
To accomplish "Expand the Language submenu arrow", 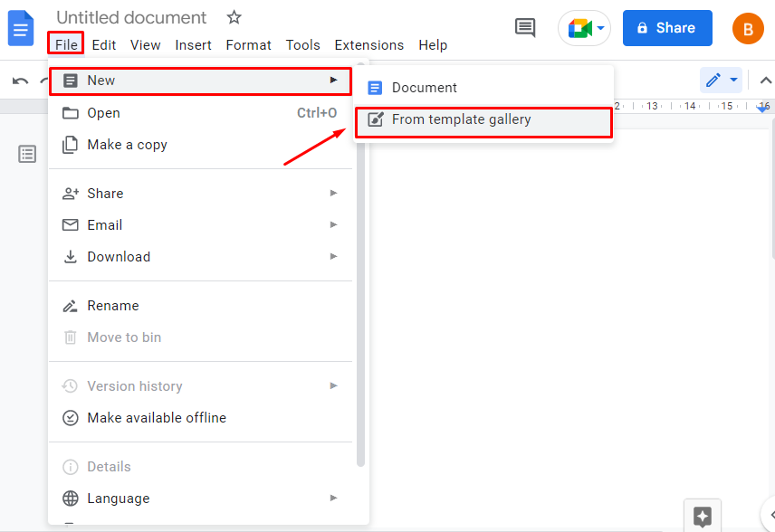I will tap(333, 498).
